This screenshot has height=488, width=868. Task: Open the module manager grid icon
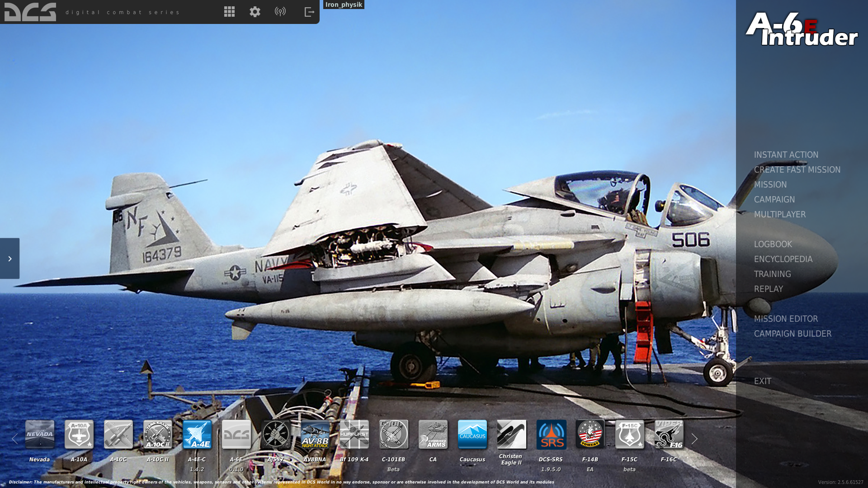[229, 12]
